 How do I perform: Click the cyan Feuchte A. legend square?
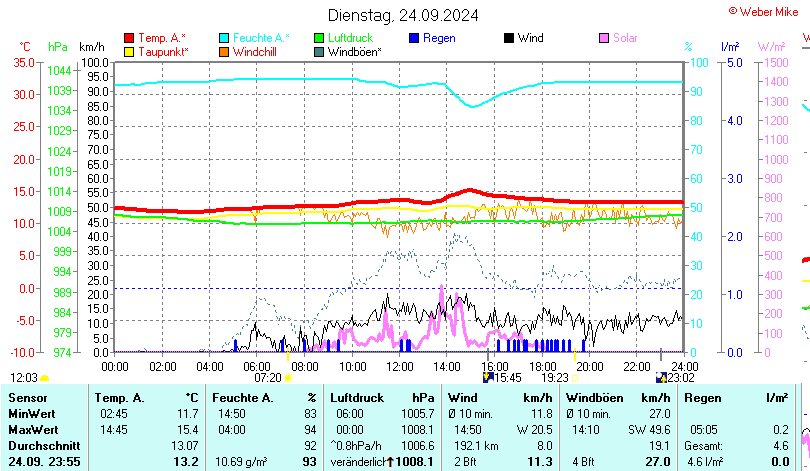point(224,38)
